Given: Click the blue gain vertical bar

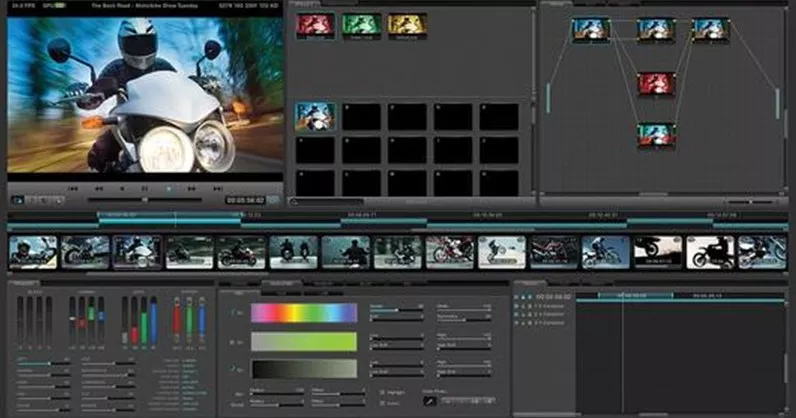Looking at the screenshot, I should click(202, 320).
